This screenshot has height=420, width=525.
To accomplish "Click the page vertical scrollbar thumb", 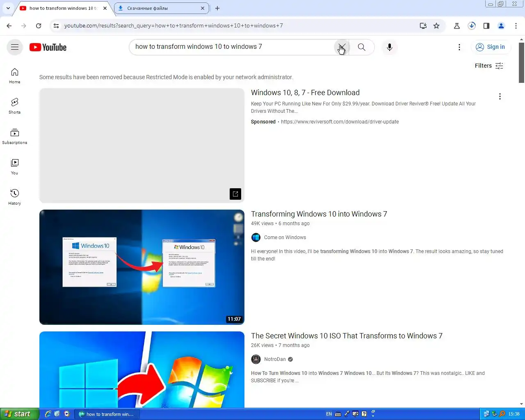I will click(x=522, y=62).
